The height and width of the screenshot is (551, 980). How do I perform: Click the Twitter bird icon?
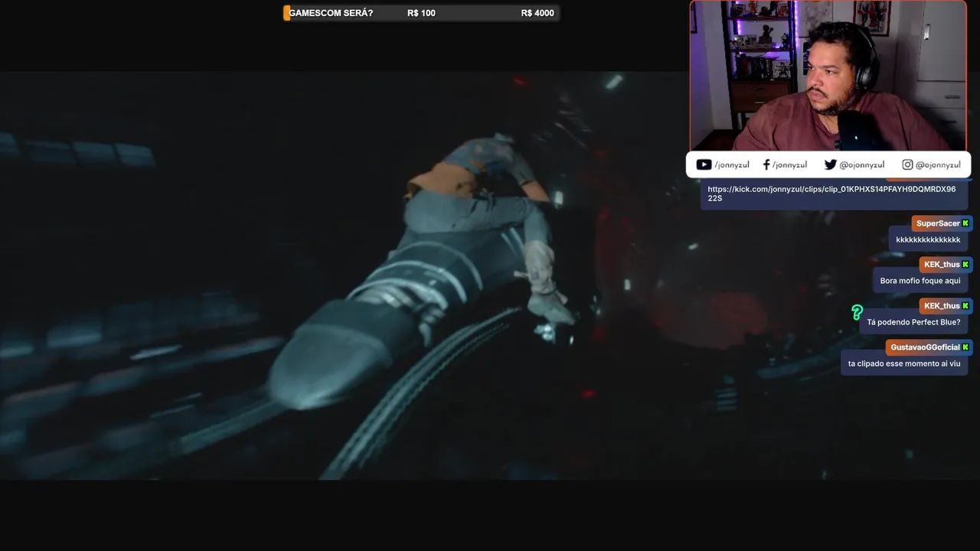tap(830, 165)
